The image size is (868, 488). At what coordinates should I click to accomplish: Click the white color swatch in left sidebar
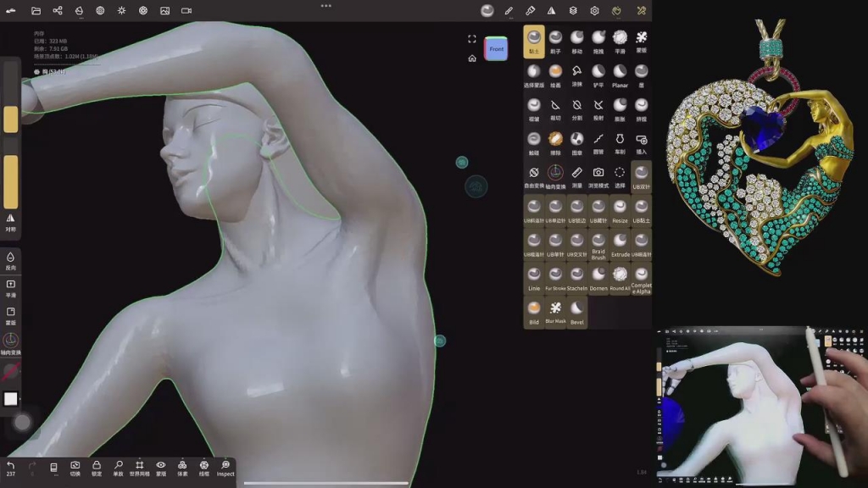coord(10,398)
